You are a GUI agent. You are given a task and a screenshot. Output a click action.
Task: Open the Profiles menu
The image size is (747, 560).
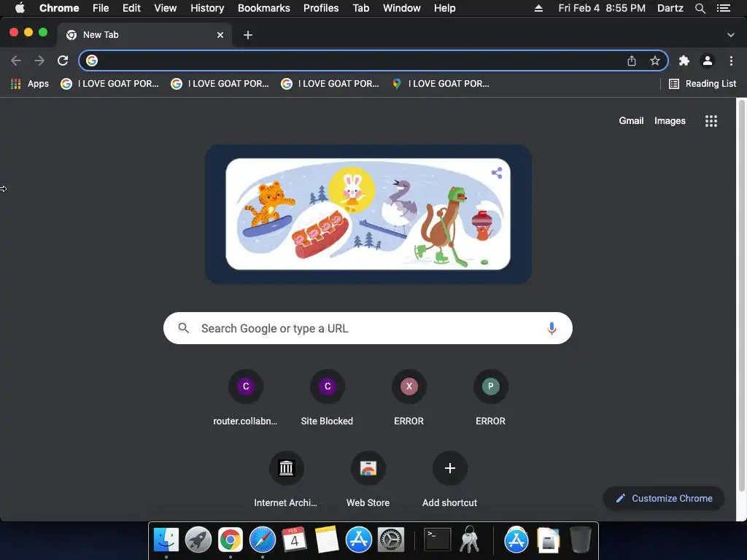[x=321, y=8]
